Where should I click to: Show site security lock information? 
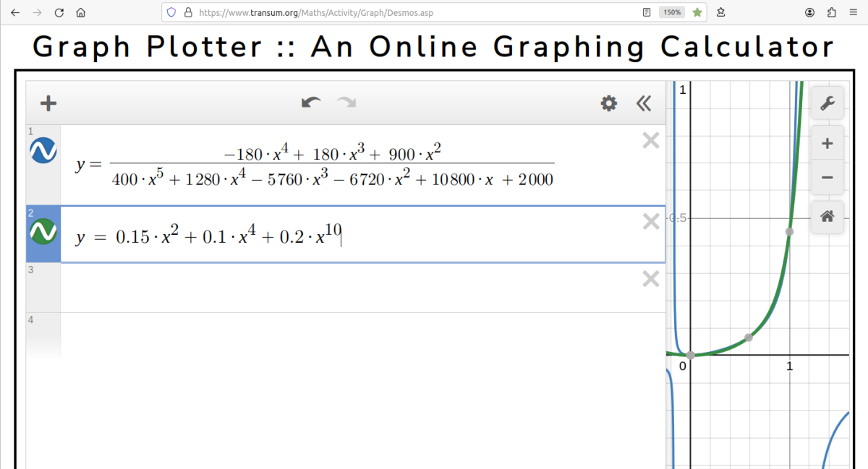coord(188,12)
